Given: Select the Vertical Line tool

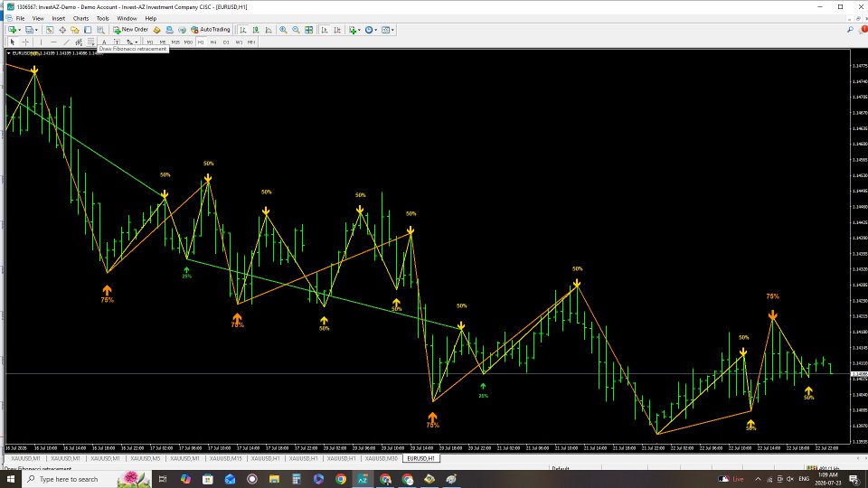Looking at the screenshot, I should pos(41,42).
